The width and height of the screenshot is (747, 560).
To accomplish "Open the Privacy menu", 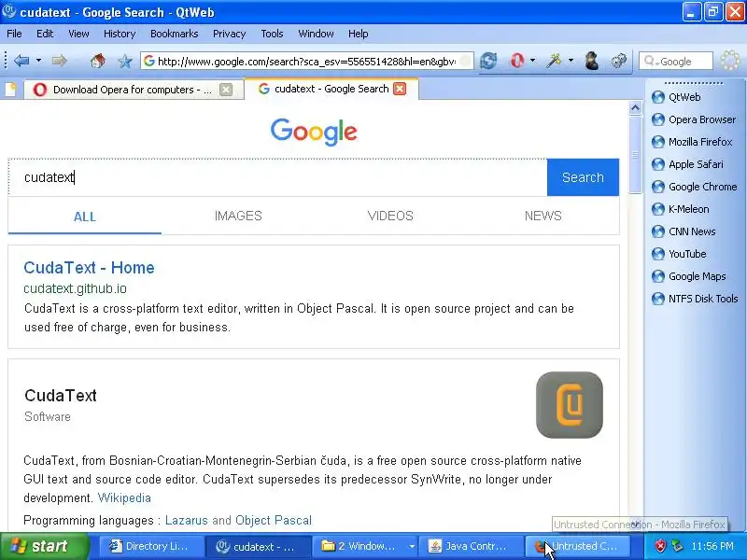I will pyautogui.click(x=229, y=34).
